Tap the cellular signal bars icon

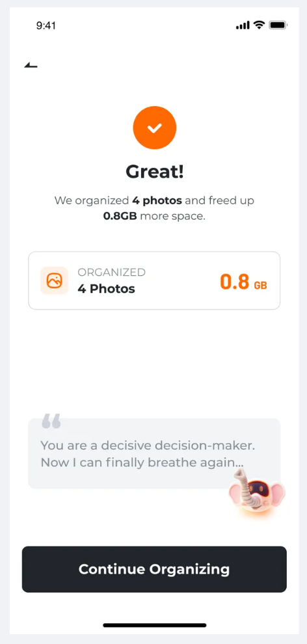pos(243,25)
